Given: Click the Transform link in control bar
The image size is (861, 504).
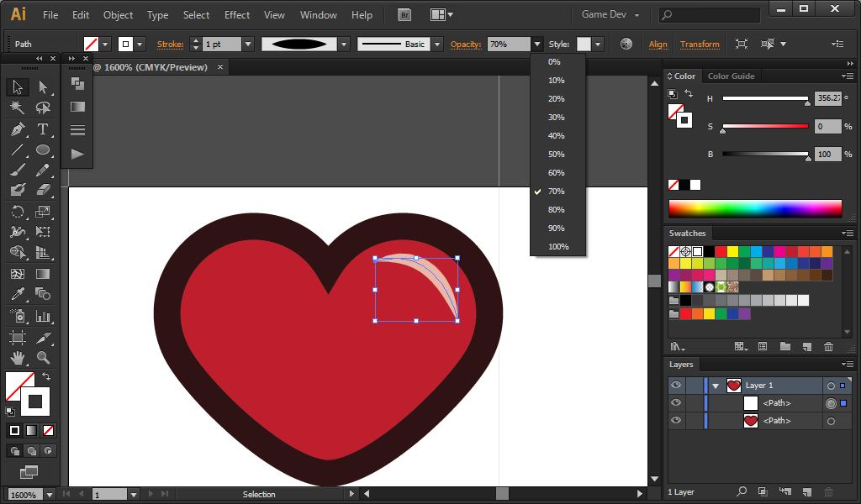Looking at the screenshot, I should pyautogui.click(x=700, y=45).
